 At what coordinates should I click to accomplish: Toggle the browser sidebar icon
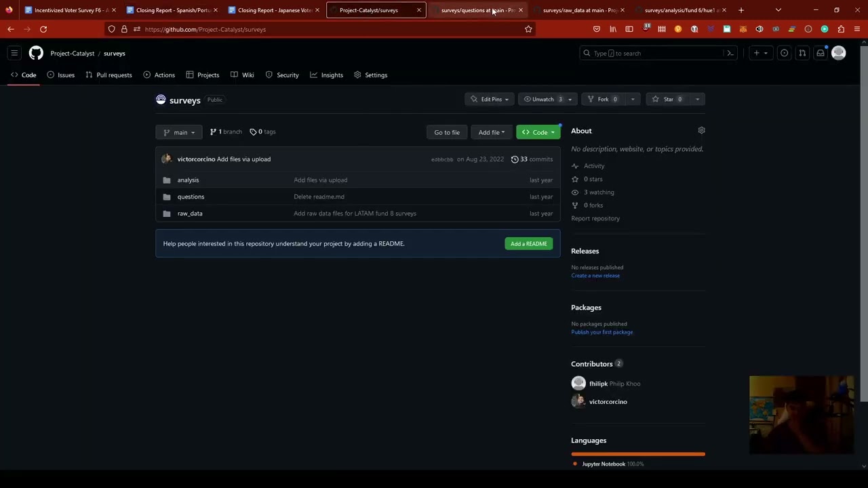tap(629, 29)
